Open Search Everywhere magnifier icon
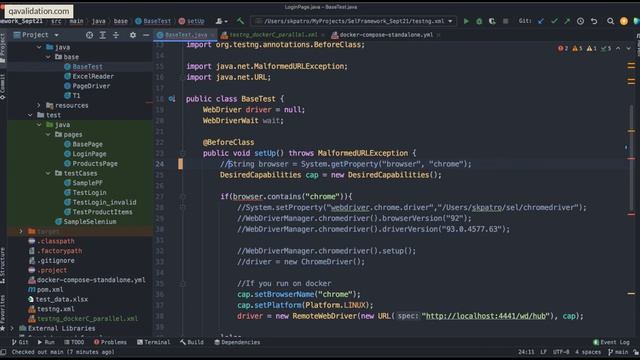The image size is (640, 360). click(610, 21)
